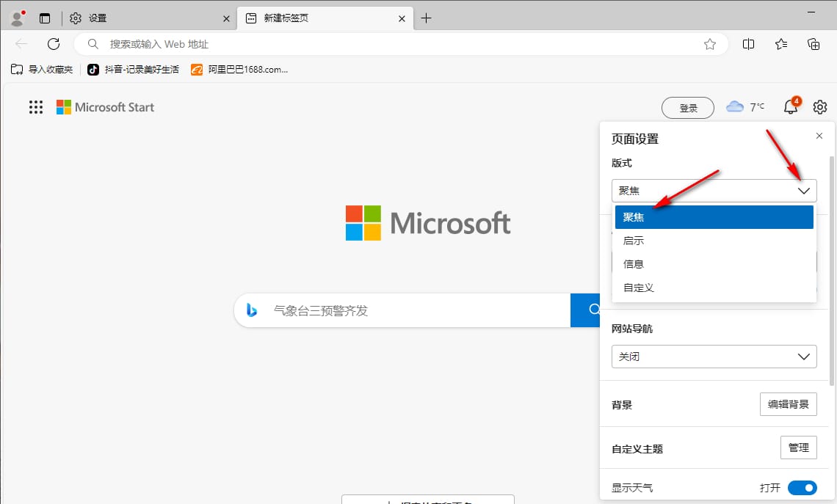837x504 pixels.
Task: Open the browser profile avatar icon
Action: (x=18, y=18)
